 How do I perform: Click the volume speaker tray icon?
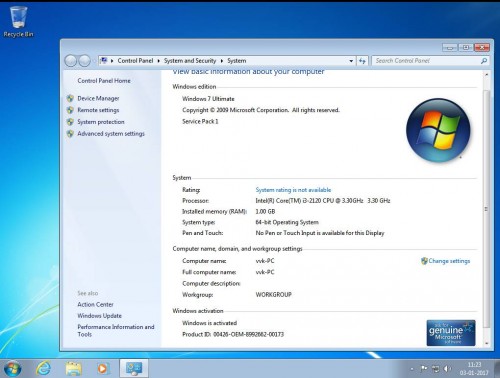[x=447, y=369]
